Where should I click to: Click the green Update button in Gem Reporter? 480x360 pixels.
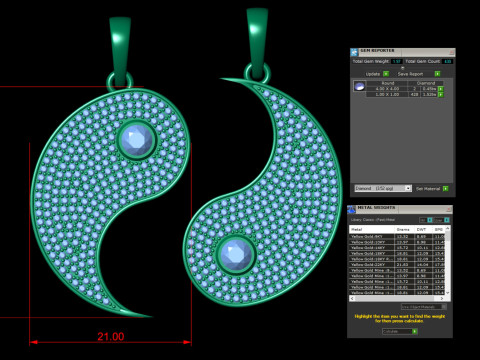386,74
